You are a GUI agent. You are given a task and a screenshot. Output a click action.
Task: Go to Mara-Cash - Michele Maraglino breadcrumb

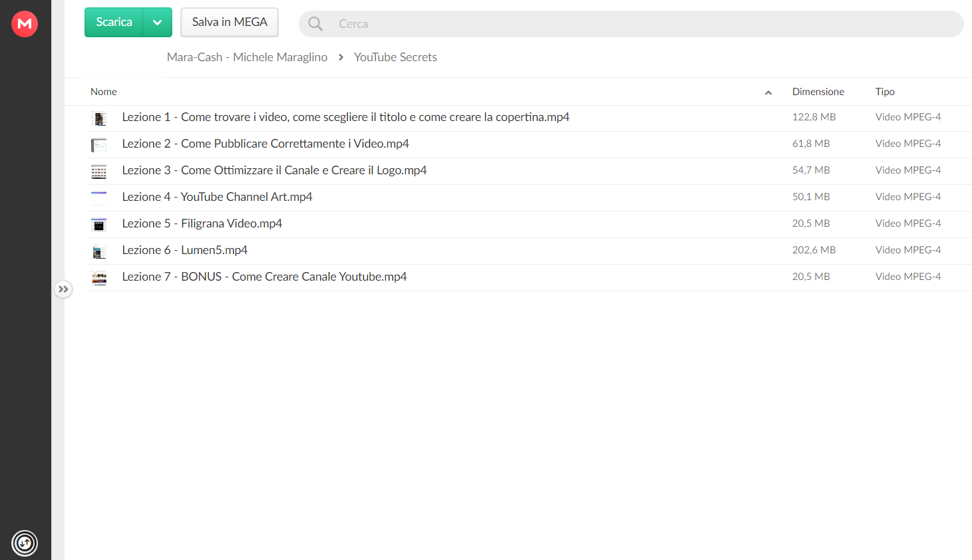pos(247,57)
